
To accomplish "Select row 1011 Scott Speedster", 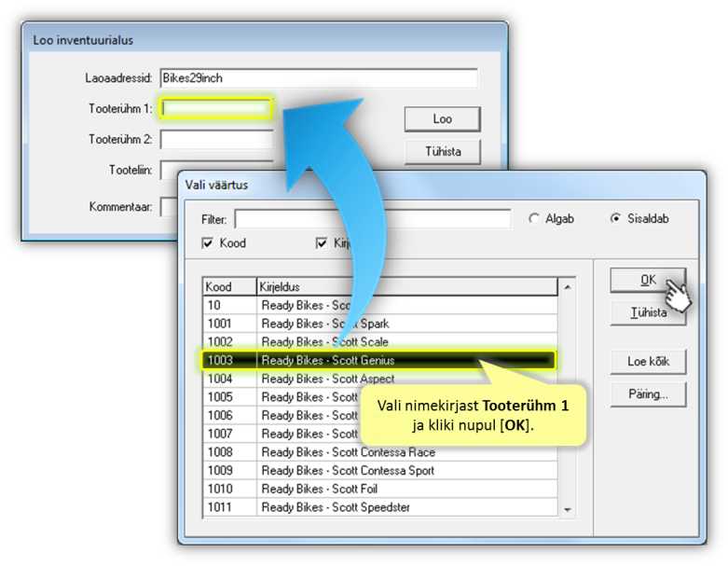I will pos(379,507).
